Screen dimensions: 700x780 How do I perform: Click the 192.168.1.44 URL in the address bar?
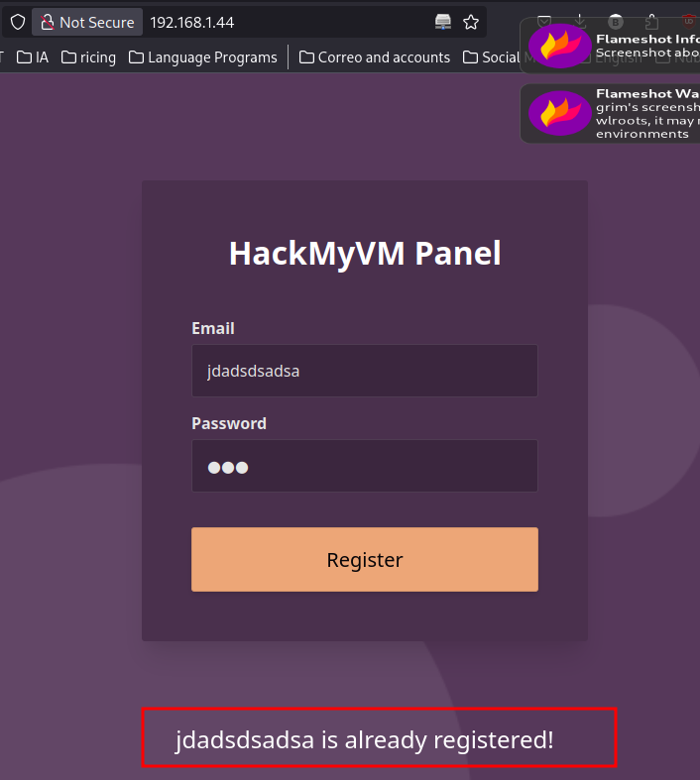pyautogui.click(x=192, y=23)
